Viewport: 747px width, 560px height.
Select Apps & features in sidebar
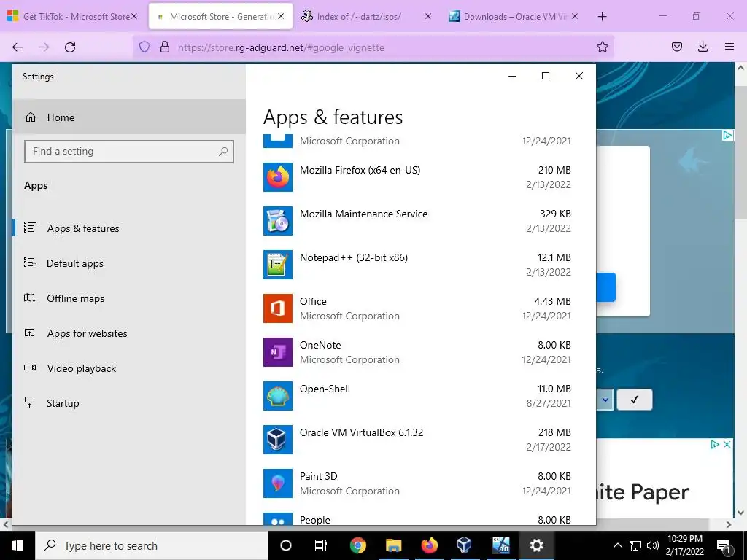pyautogui.click(x=129, y=228)
